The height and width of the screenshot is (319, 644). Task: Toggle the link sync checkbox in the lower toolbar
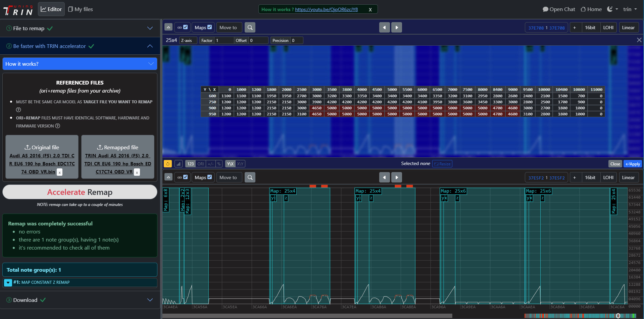click(x=185, y=177)
